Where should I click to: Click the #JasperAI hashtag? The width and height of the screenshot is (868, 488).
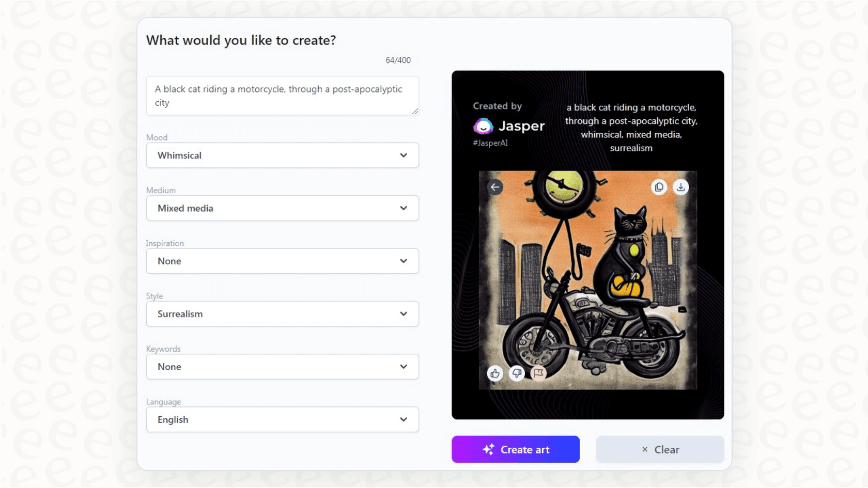490,143
